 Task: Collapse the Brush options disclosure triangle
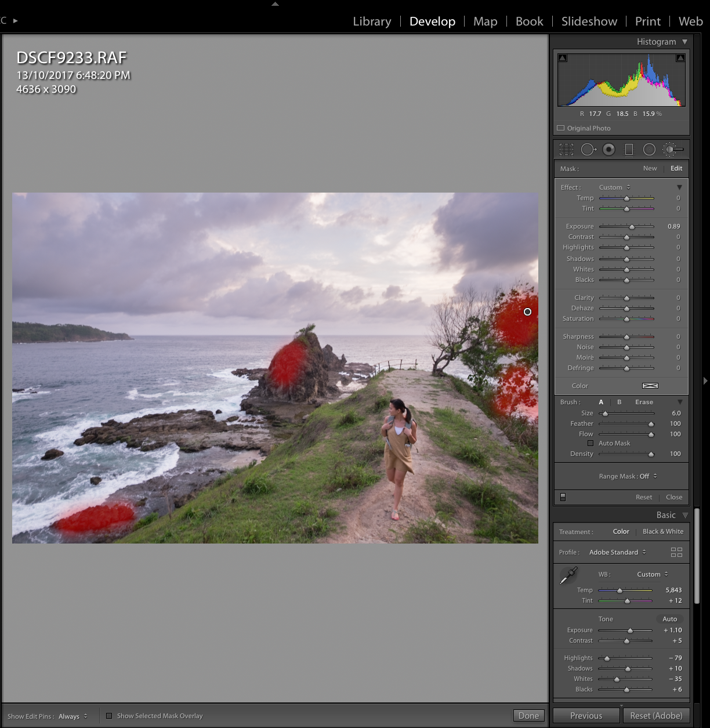coord(680,402)
